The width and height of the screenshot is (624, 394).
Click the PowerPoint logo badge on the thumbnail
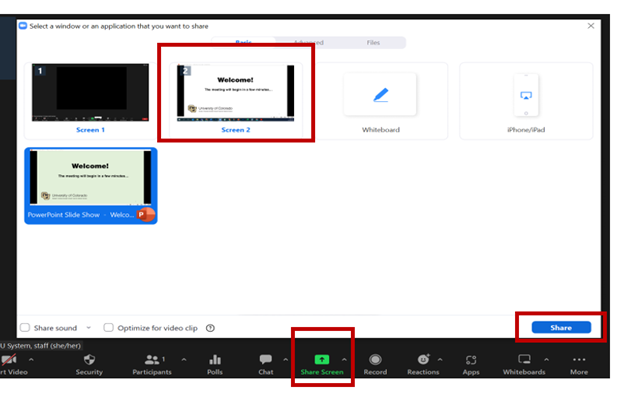tap(145, 214)
